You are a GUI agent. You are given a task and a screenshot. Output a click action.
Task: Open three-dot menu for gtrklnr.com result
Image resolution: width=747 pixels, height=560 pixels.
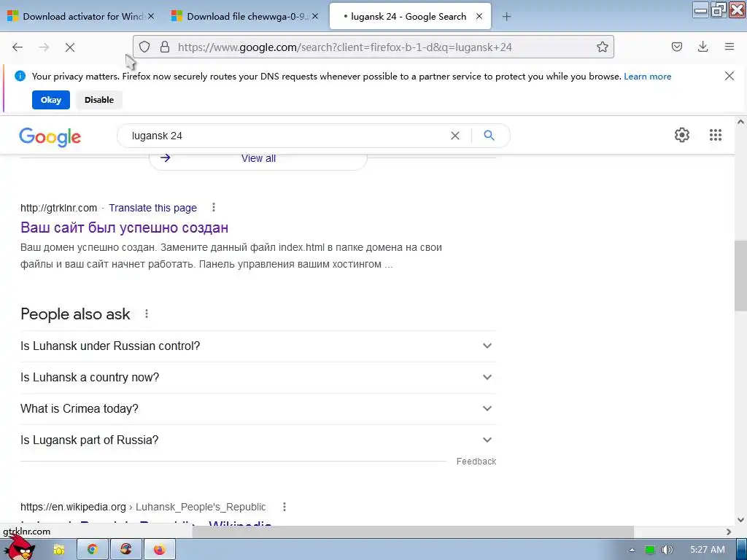point(214,207)
